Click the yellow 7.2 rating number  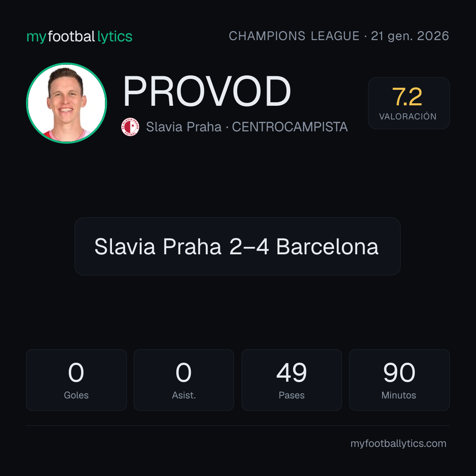coord(407,97)
